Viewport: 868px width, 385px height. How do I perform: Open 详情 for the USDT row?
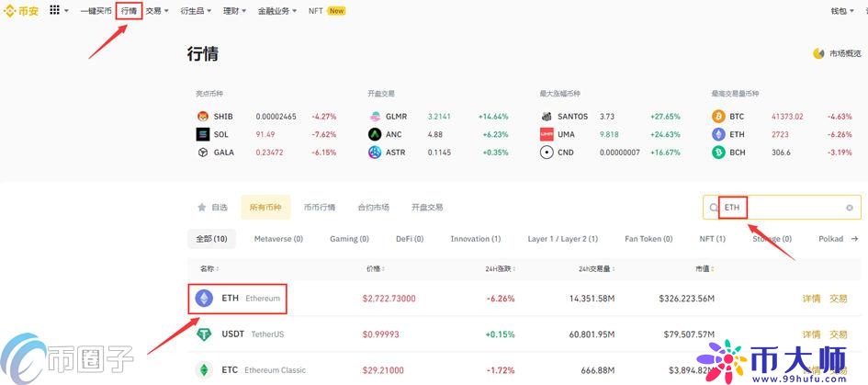tap(811, 334)
